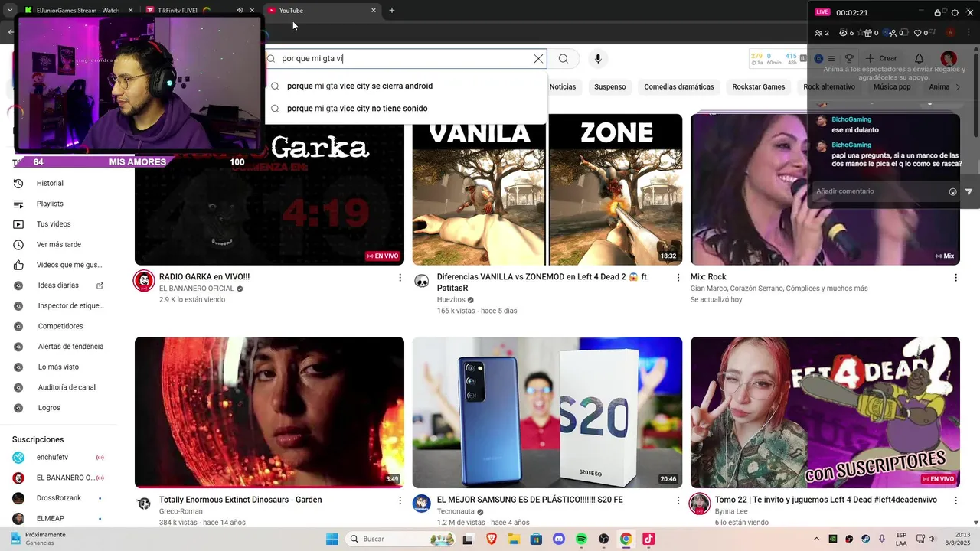Open more options for Diferencias VANILLA video

[678, 277]
